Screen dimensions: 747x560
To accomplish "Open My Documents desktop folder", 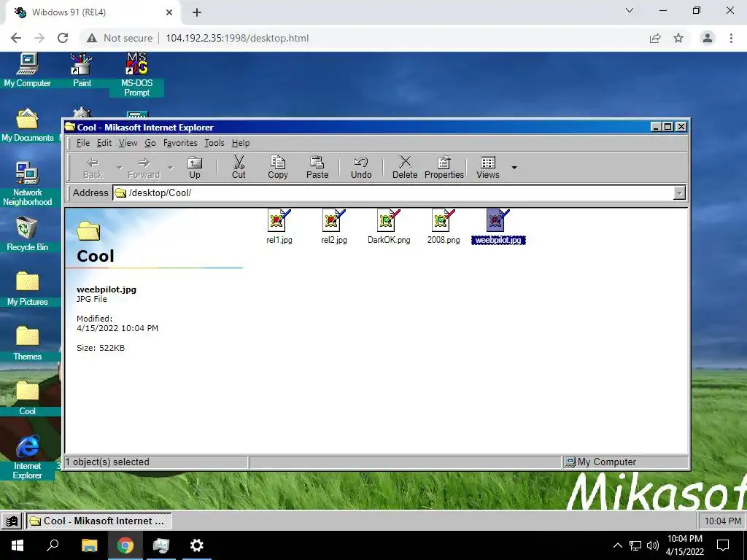I will 27,125.
